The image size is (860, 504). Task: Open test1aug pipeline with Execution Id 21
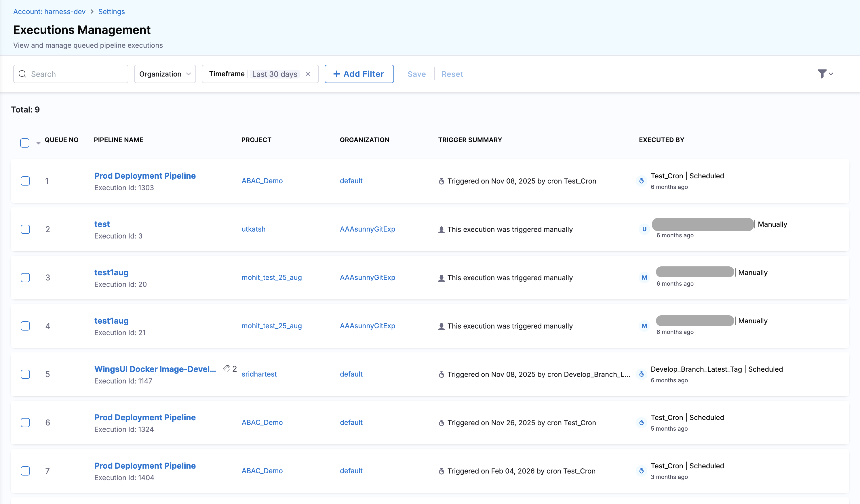112,321
